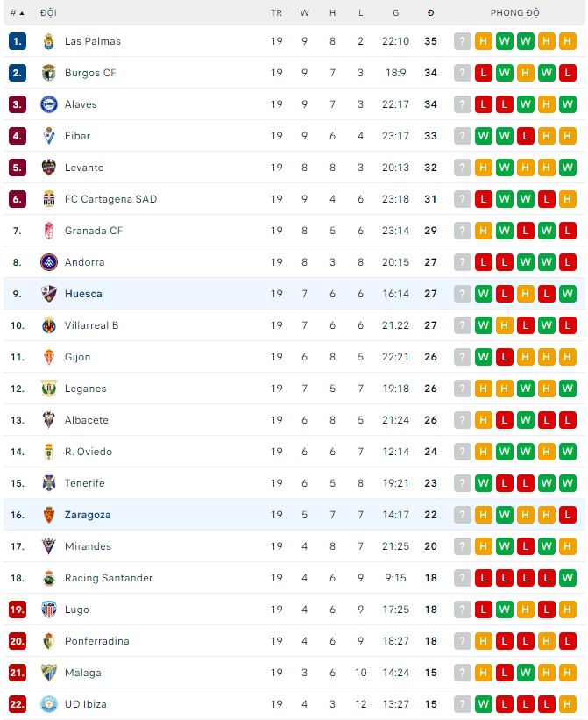
Task: Select the Burgos CF team logo
Action: pyautogui.click(x=48, y=73)
